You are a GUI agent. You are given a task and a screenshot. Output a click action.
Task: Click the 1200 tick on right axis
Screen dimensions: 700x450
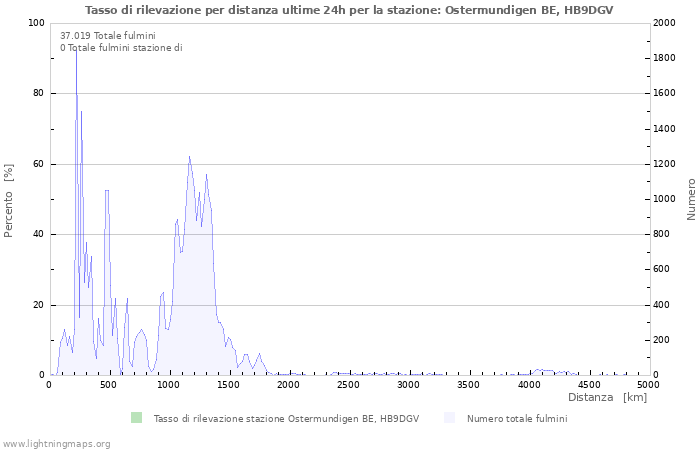(x=665, y=164)
